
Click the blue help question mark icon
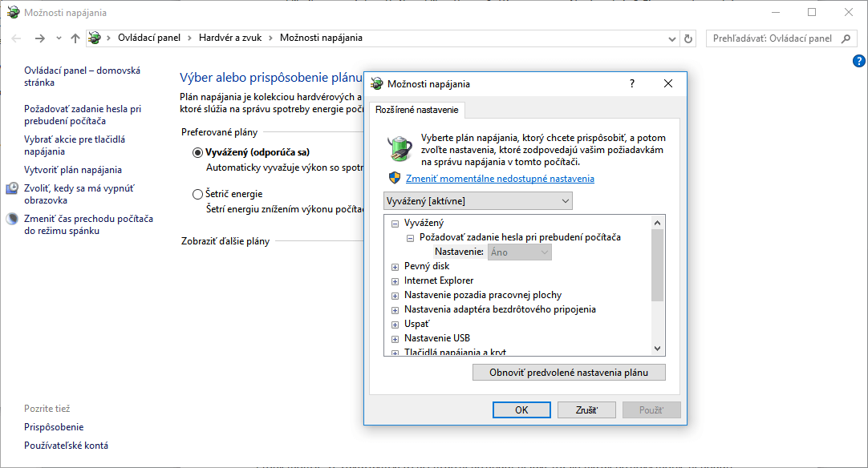(x=858, y=61)
